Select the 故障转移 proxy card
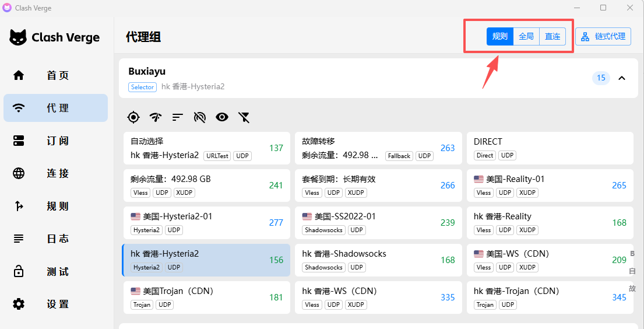The width and height of the screenshot is (644, 329). tap(378, 148)
